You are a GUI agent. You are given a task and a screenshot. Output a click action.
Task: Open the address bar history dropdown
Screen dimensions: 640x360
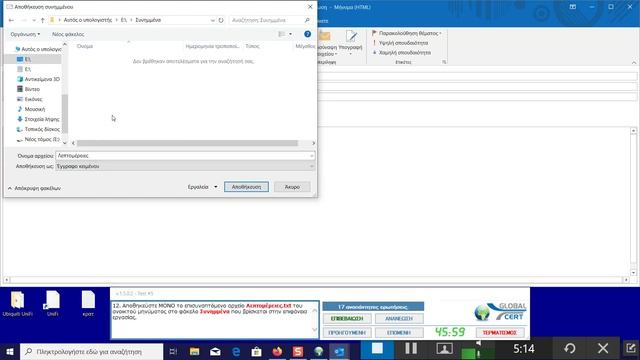(x=213, y=20)
